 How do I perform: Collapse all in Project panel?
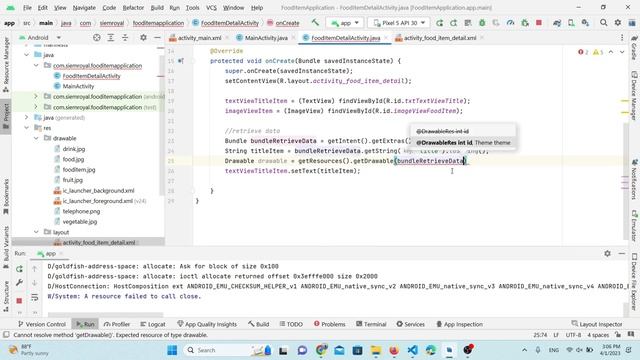(125, 38)
